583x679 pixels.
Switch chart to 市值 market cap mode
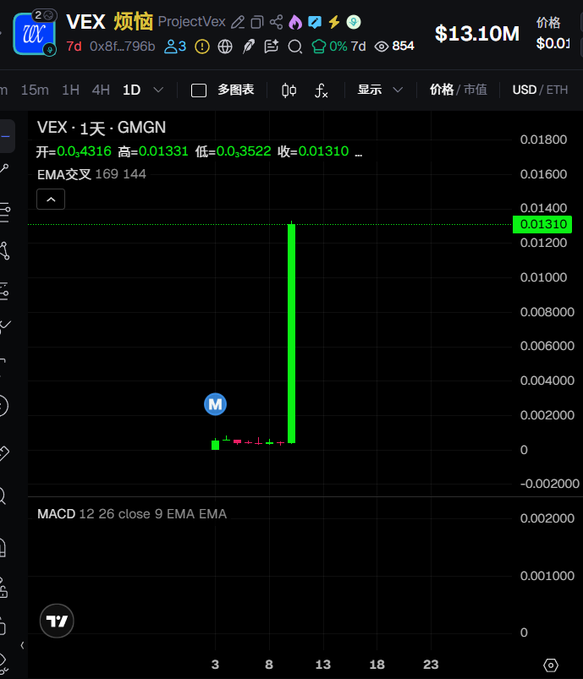click(x=475, y=90)
